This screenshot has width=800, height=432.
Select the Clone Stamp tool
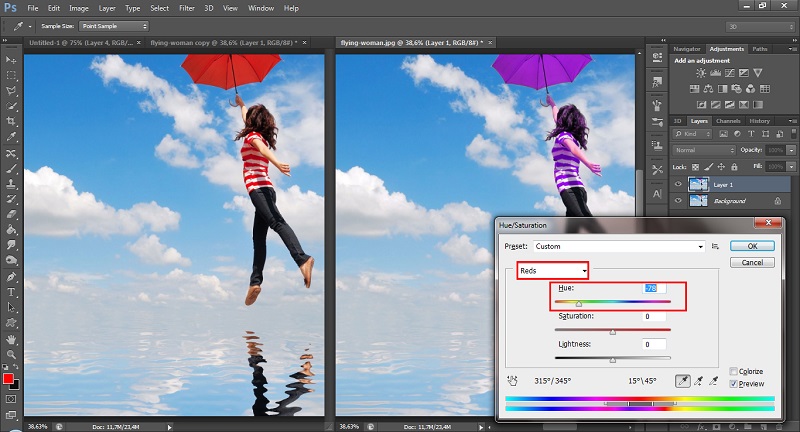point(11,184)
